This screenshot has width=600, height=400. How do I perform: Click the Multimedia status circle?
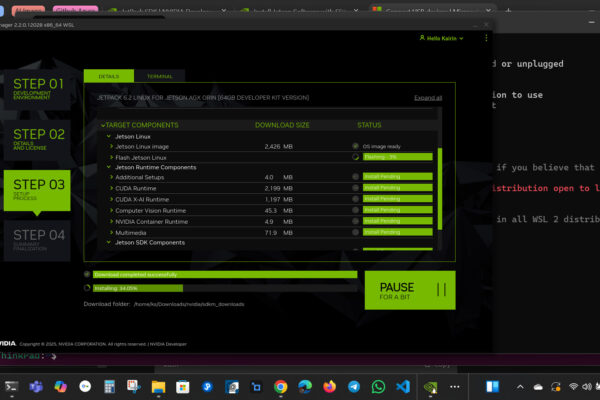tap(355, 232)
